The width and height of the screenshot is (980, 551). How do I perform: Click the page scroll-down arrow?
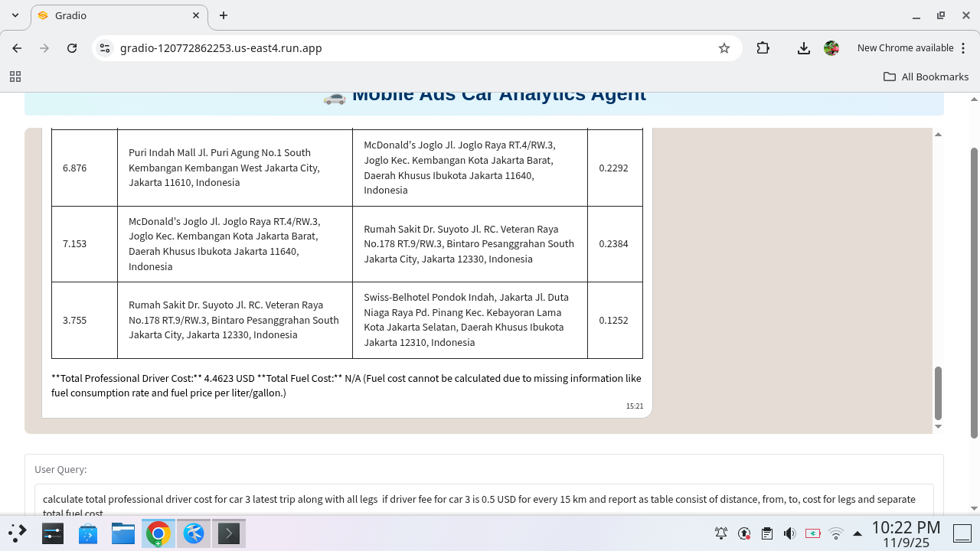974,508
